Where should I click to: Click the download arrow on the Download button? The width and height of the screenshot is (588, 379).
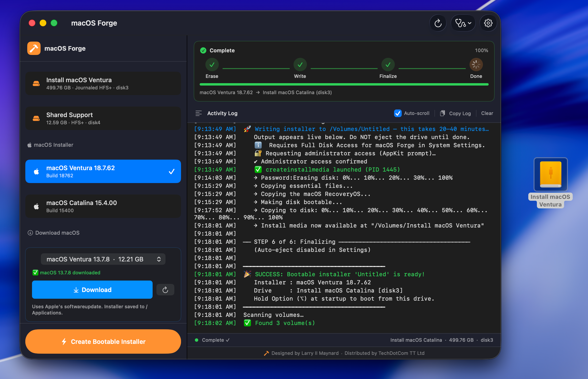pyautogui.click(x=76, y=290)
